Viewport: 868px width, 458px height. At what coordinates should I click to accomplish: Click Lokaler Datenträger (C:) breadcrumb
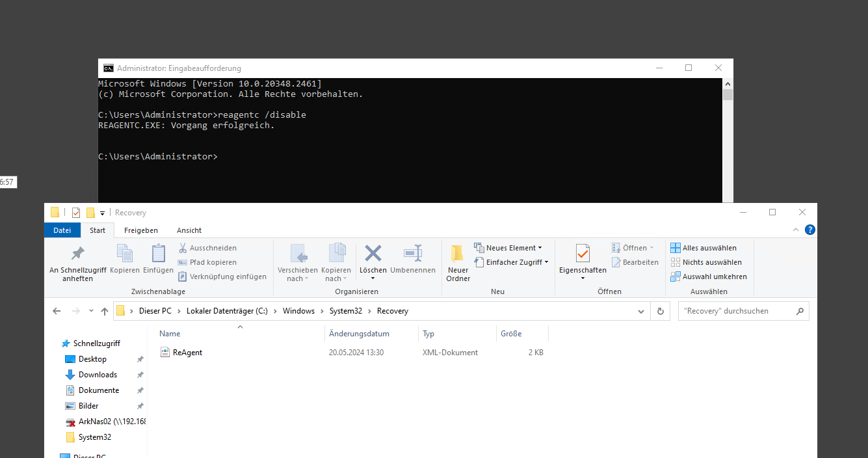227,311
